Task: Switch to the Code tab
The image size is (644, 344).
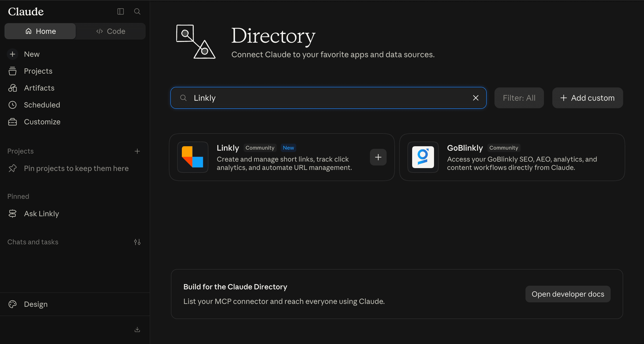Action: click(x=111, y=31)
